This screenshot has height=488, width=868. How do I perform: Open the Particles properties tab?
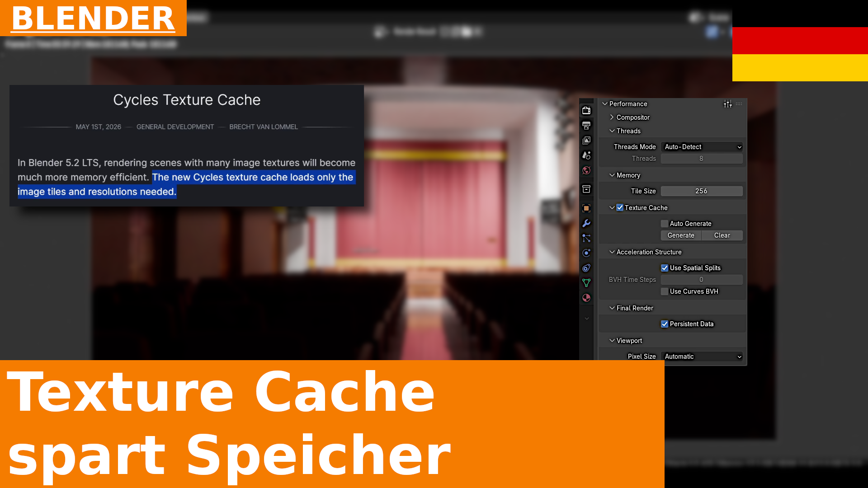[586, 238]
